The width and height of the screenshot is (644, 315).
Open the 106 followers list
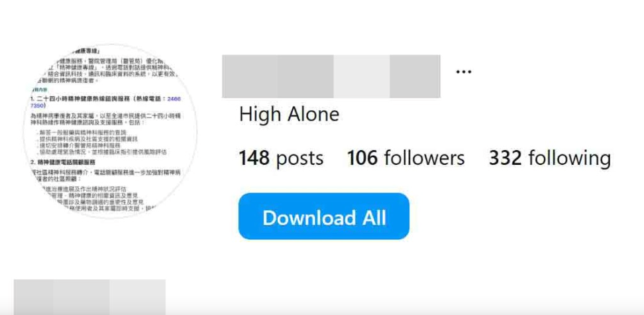pyautogui.click(x=406, y=158)
